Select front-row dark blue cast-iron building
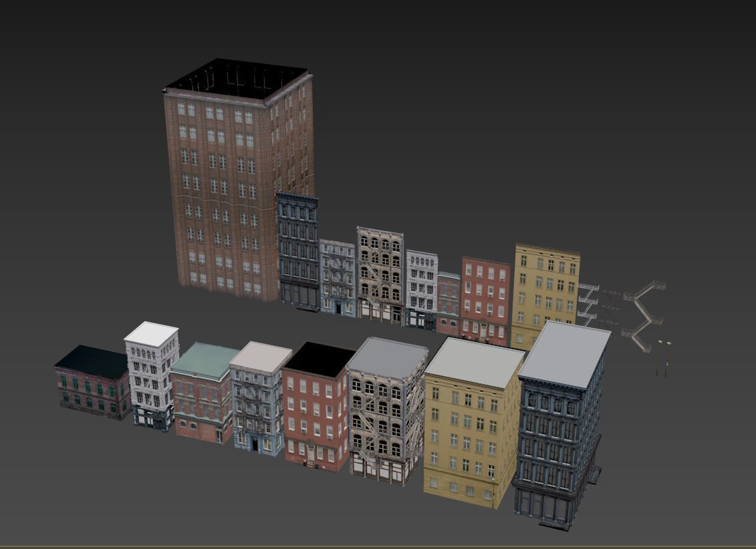The width and height of the screenshot is (756, 549). point(559,425)
